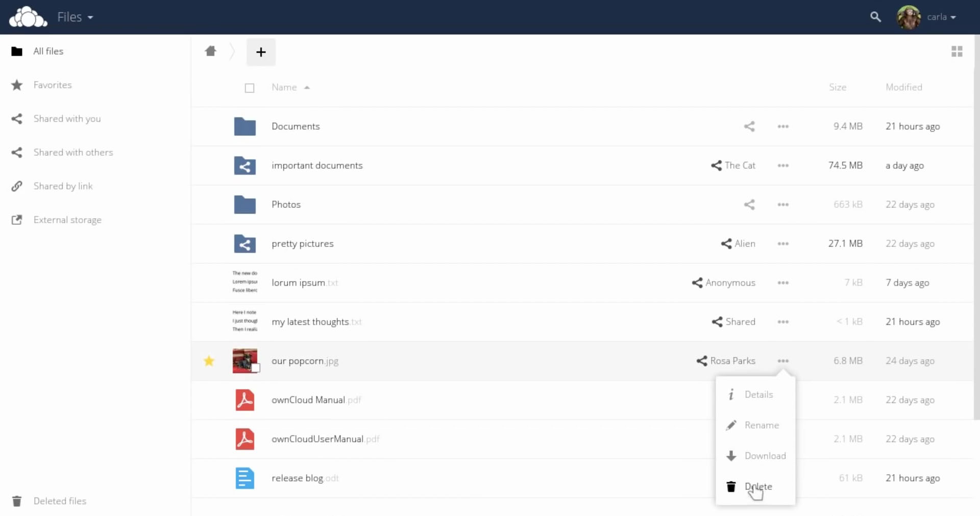Open the Files app dropdown
The width and height of the screenshot is (980, 516).
75,17
